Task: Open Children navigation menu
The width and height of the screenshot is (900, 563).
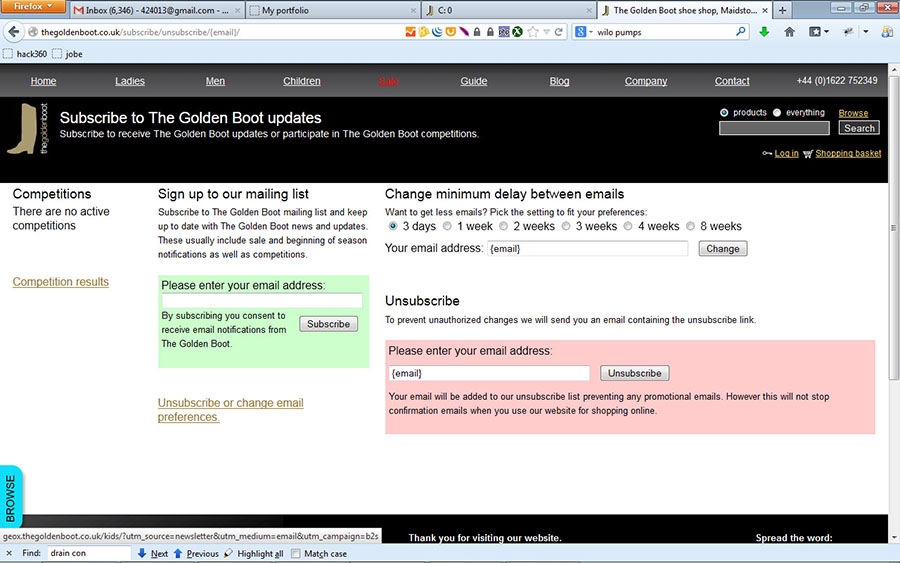Action: [x=301, y=81]
